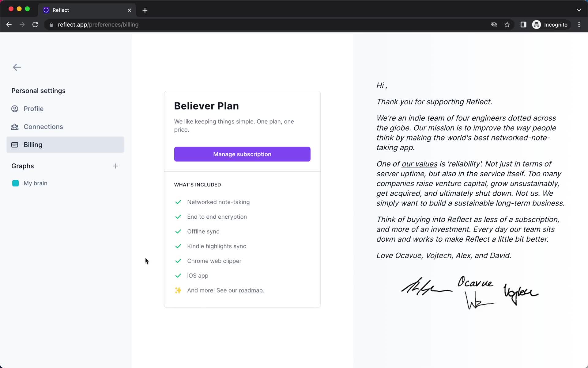Click the Billing icon in sidebar
588x368 pixels.
click(14, 144)
